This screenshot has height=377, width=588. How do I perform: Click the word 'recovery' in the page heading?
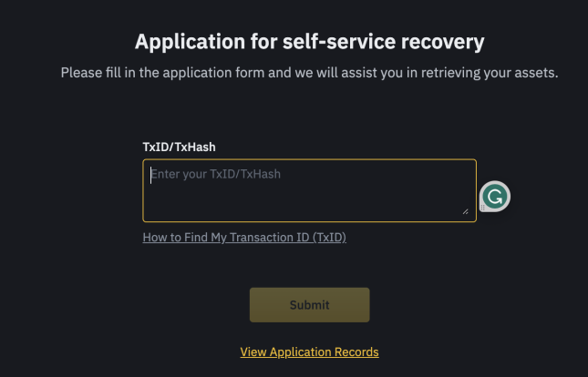tap(442, 42)
